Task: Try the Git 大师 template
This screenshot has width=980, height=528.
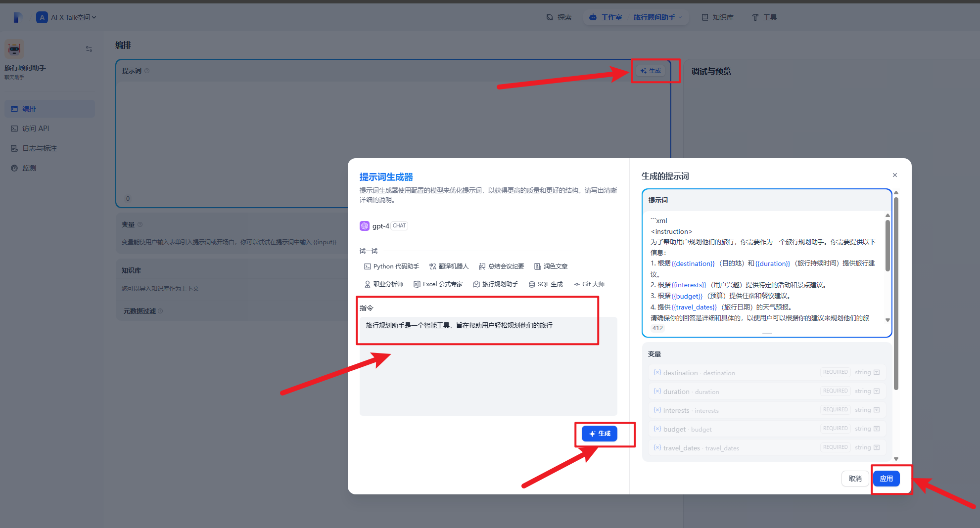Action: (x=589, y=284)
